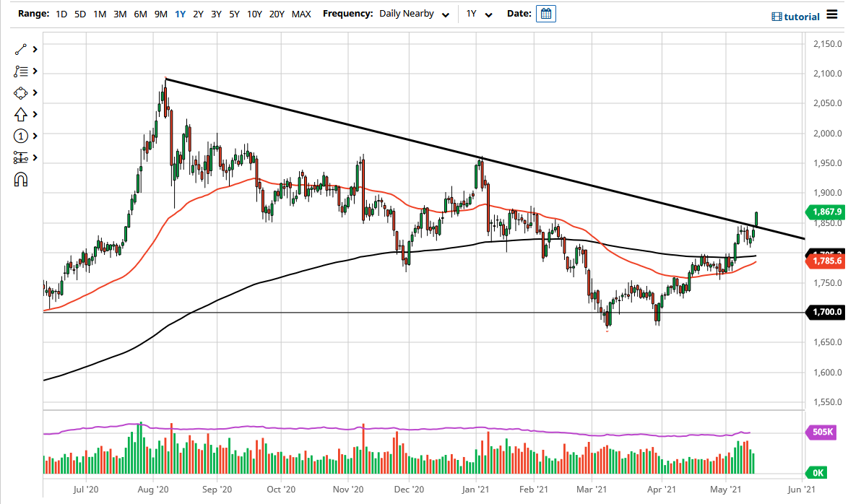
Task: Expand the Fibonacci tools submenu arrow
Action: coord(35,71)
